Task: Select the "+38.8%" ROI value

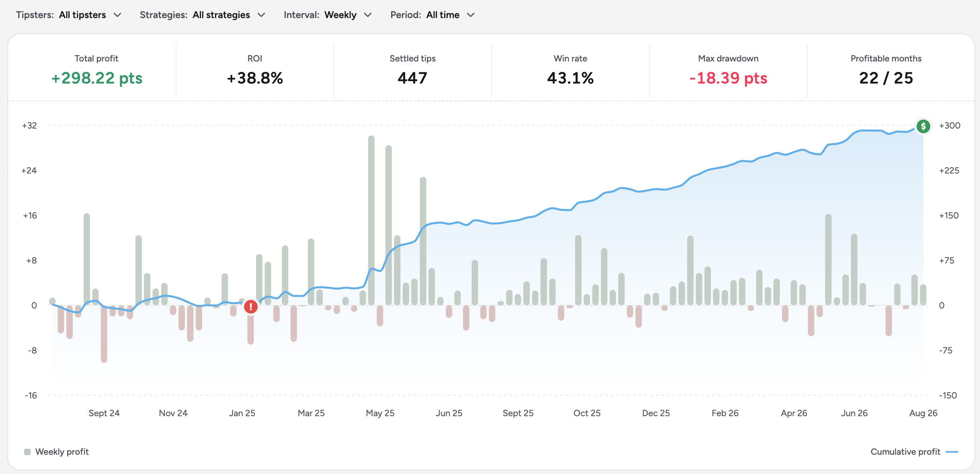Action: (x=255, y=78)
